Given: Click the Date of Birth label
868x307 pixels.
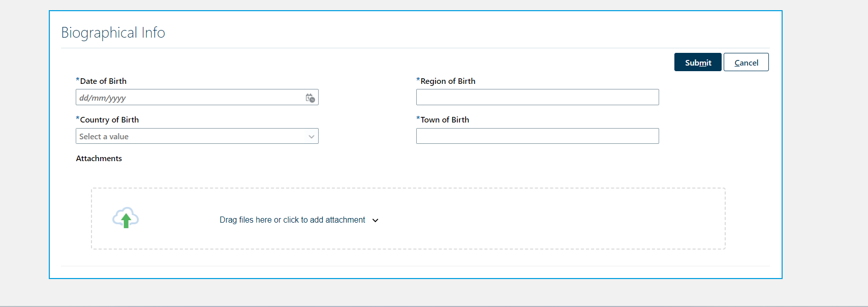Looking at the screenshot, I should click(103, 81).
